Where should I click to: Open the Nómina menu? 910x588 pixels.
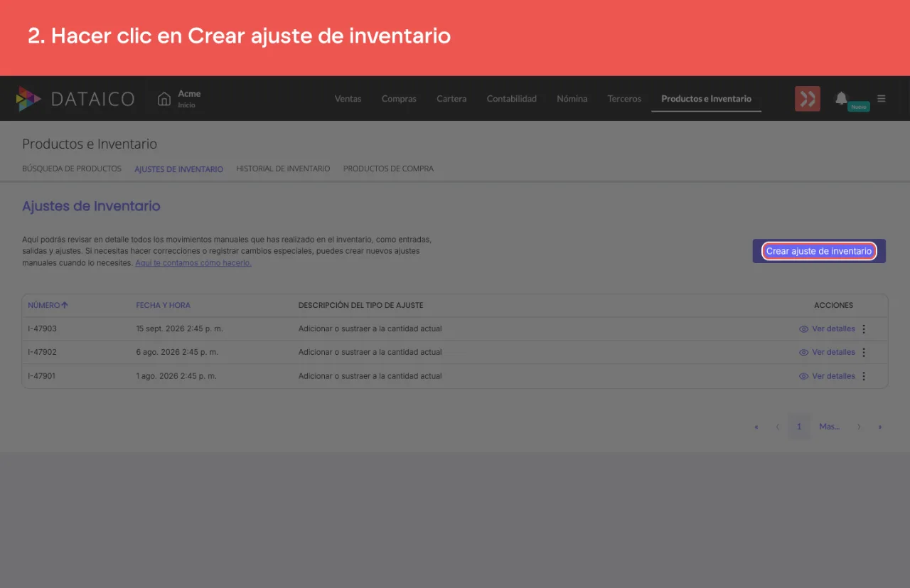[572, 99]
